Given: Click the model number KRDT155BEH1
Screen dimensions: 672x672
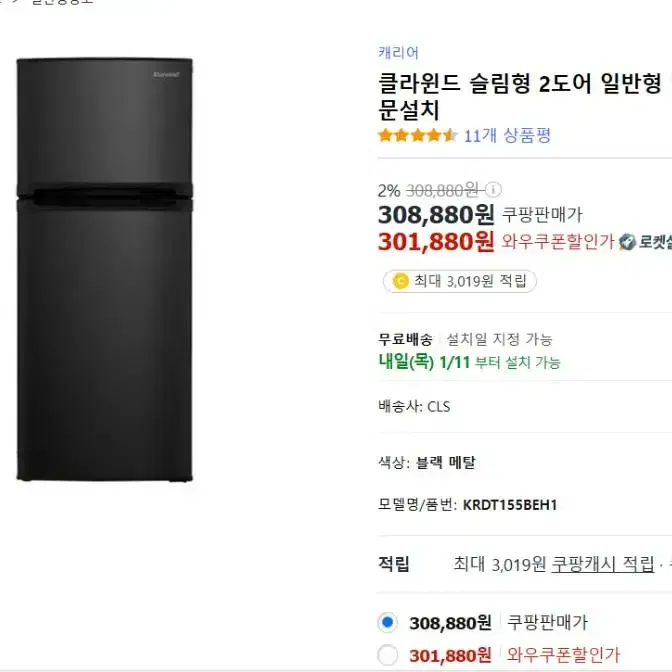Looking at the screenshot, I should tap(510, 504).
